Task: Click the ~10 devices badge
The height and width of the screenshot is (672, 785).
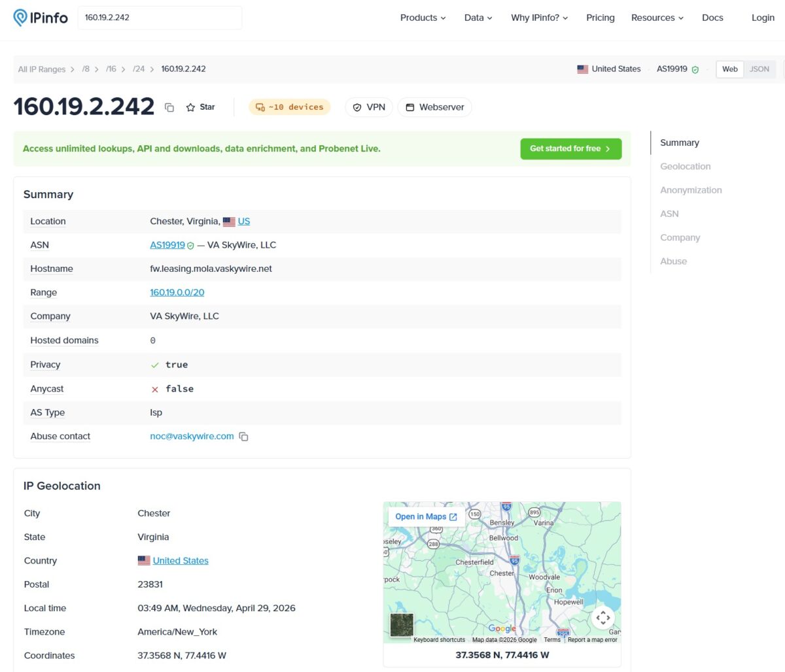Action: (x=289, y=107)
